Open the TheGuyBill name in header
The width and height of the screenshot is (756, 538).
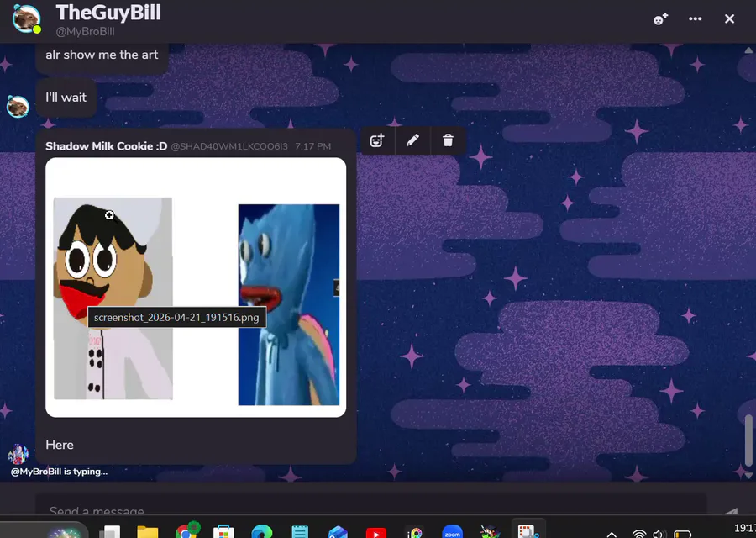pyautogui.click(x=108, y=13)
